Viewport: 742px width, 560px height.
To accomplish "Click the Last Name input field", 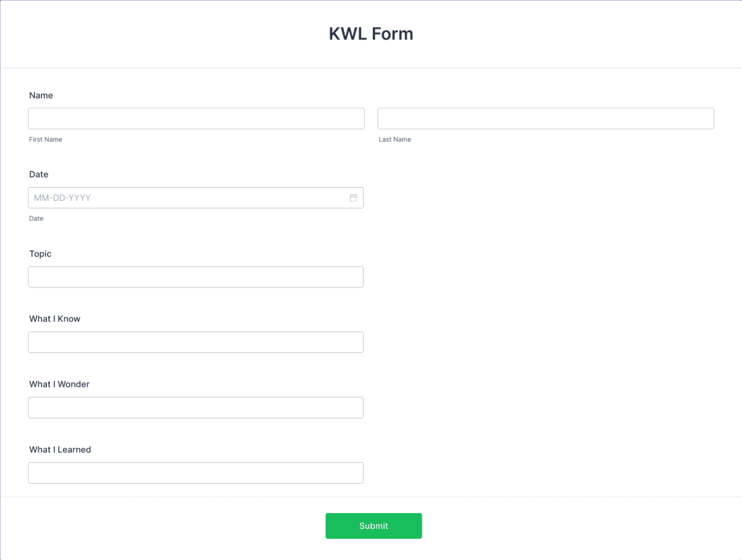I will click(x=545, y=118).
